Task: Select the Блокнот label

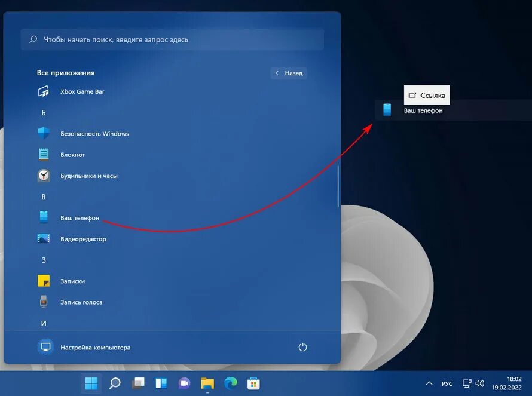Action: 72,155
